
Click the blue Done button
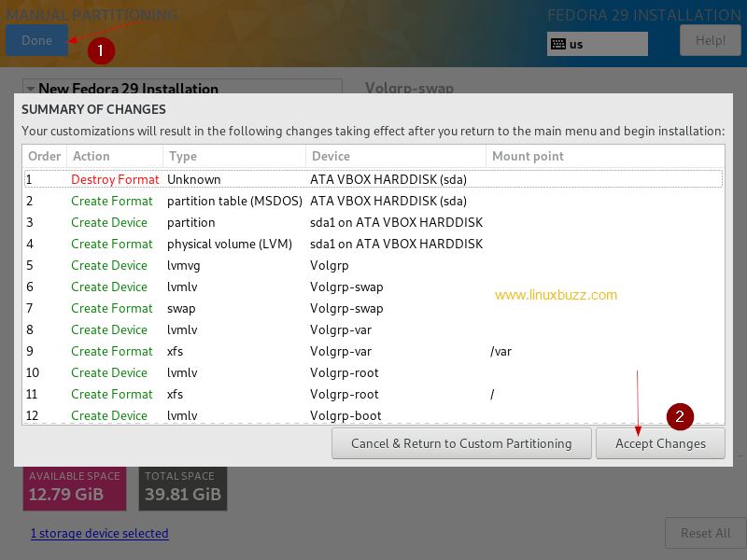pos(36,40)
